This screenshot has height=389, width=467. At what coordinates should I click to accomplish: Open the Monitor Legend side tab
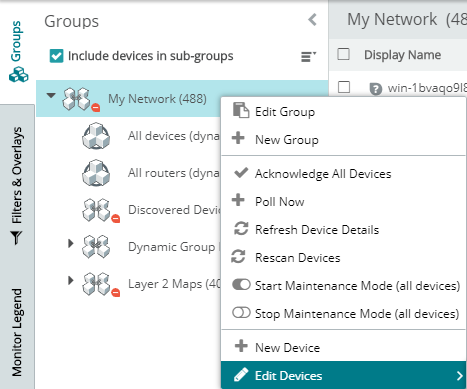click(x=17, y=332)
